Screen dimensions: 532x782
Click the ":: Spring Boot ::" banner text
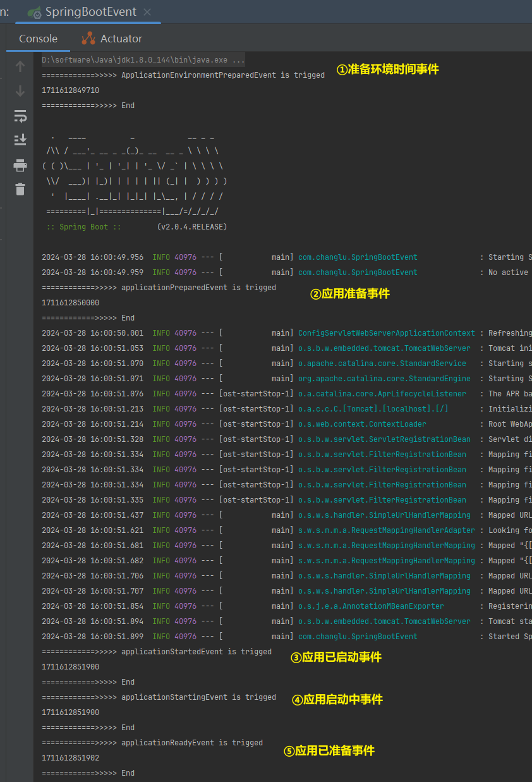pyautogui.click(x=83, y=227)
